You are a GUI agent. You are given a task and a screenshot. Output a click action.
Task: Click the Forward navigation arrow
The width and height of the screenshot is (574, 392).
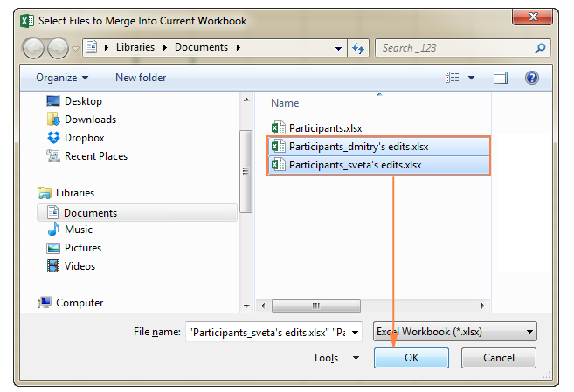(x=57, y=48)
